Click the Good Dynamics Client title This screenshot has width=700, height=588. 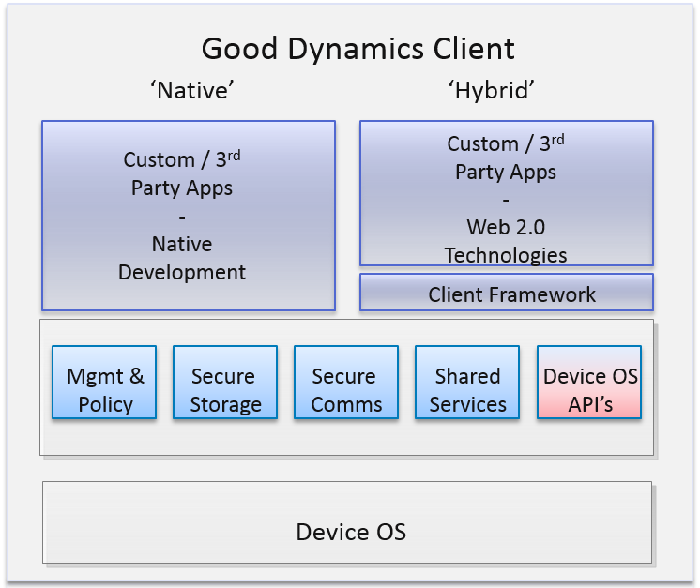tap(358, 48)
